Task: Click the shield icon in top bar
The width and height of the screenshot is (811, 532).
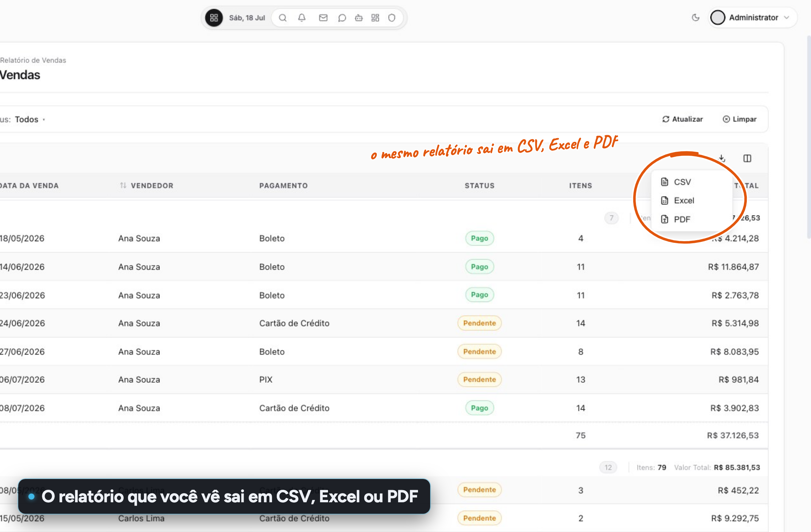Action: [392, 18]
